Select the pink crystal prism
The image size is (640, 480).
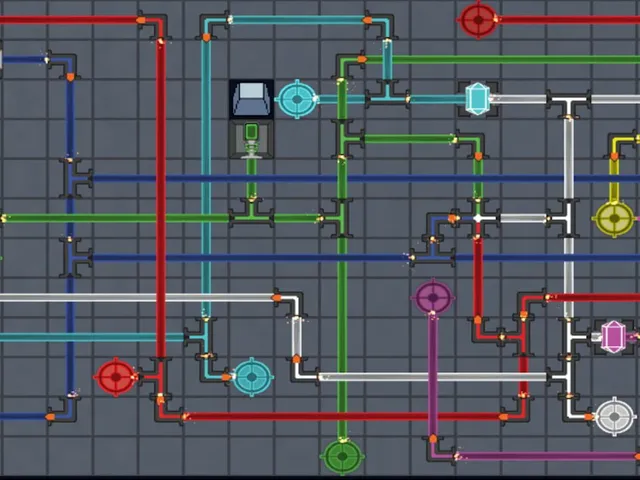click(613, 337)
